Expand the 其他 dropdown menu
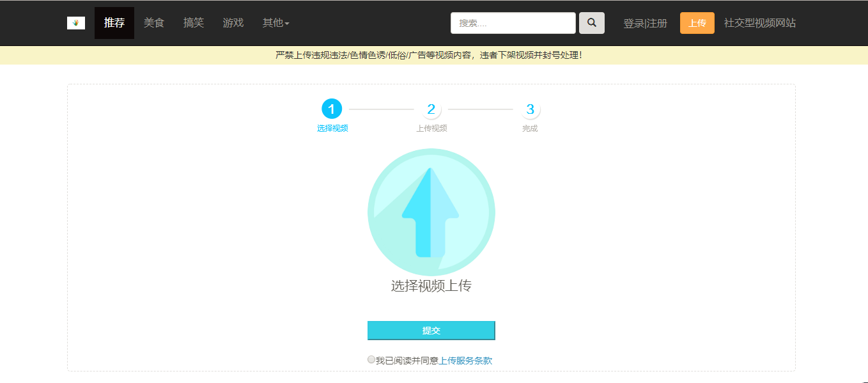 pyautogui.click(x=276, y=23)
